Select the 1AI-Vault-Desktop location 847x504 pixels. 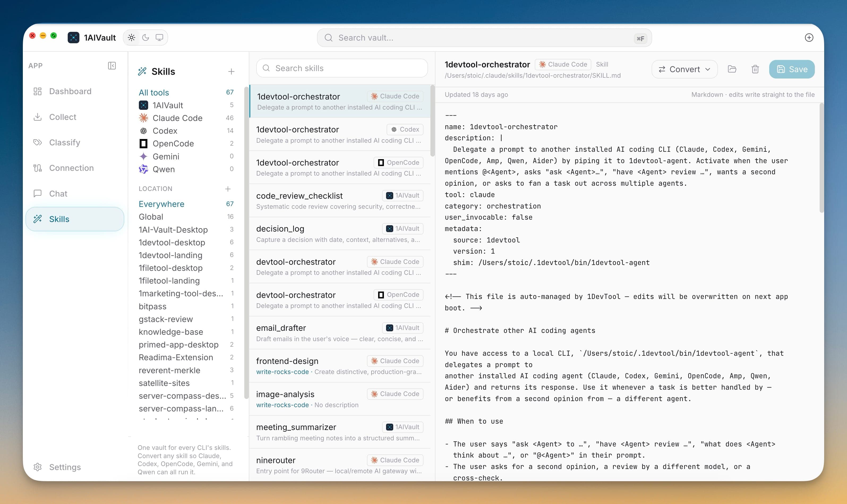coord(186,229)
